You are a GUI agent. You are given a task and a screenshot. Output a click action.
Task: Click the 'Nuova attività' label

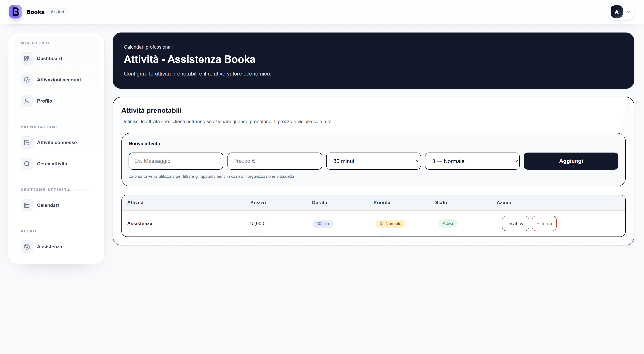144,144
